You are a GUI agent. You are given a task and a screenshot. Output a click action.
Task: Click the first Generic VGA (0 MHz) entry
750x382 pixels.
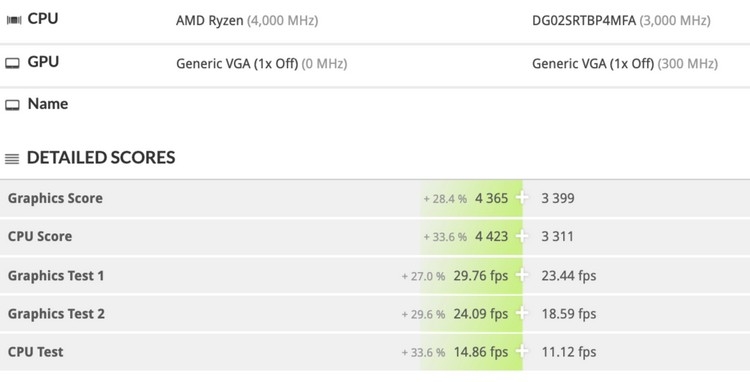click(262, 64)
